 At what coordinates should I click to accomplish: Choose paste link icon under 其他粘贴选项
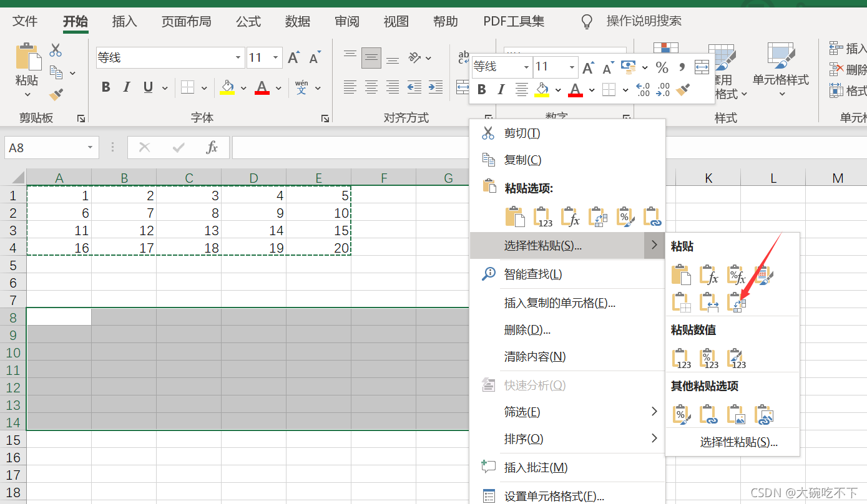pyautogui.click(x=709, y=414)
